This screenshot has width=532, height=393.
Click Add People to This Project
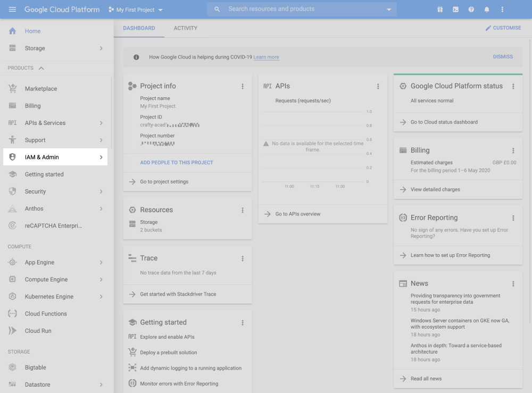pos(177,163)
